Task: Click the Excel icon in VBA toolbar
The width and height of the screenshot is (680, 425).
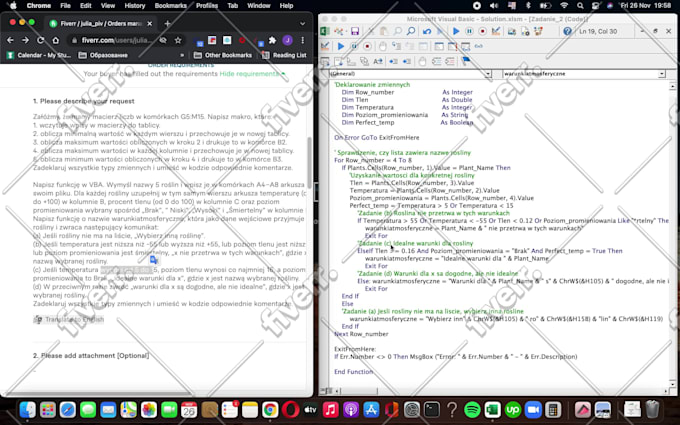Action: 326,33
